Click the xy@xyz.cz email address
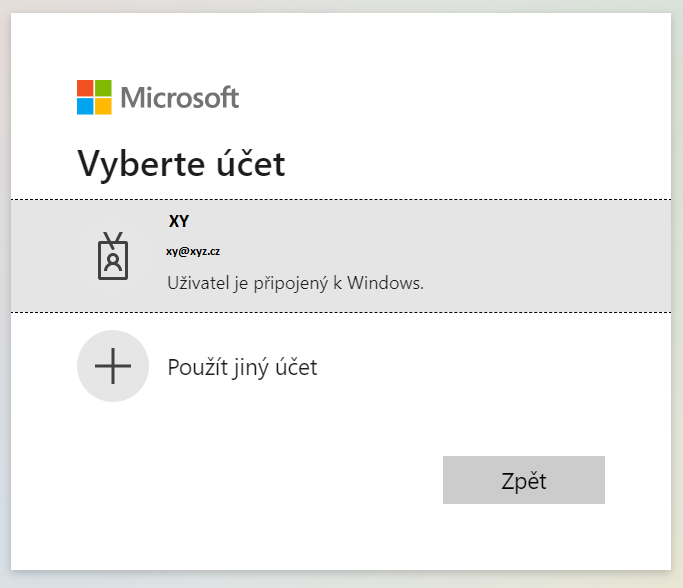The image size is (683, 588). (193, 251)
